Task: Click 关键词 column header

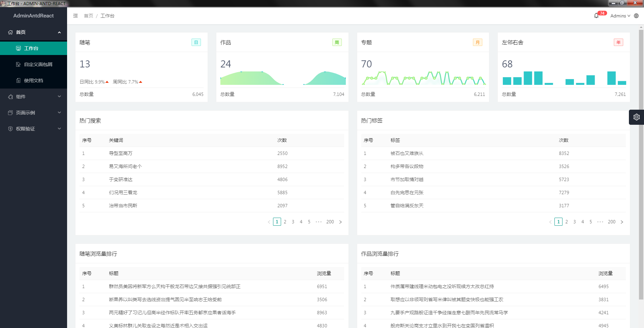Action: (x=116, y=140)
